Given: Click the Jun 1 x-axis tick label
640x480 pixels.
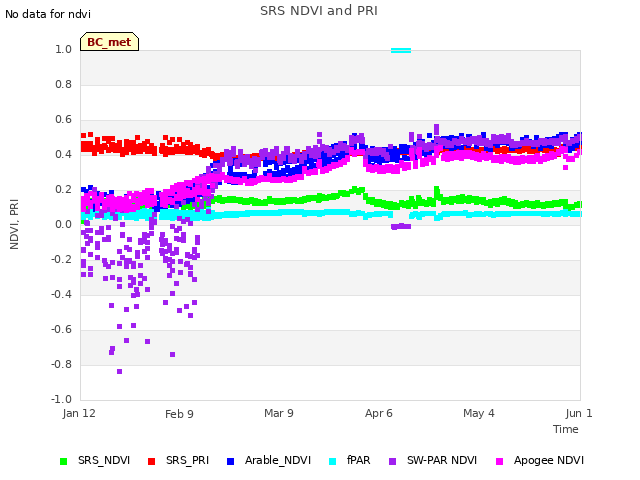Looking at the screenshot, I should click(579, 413).
